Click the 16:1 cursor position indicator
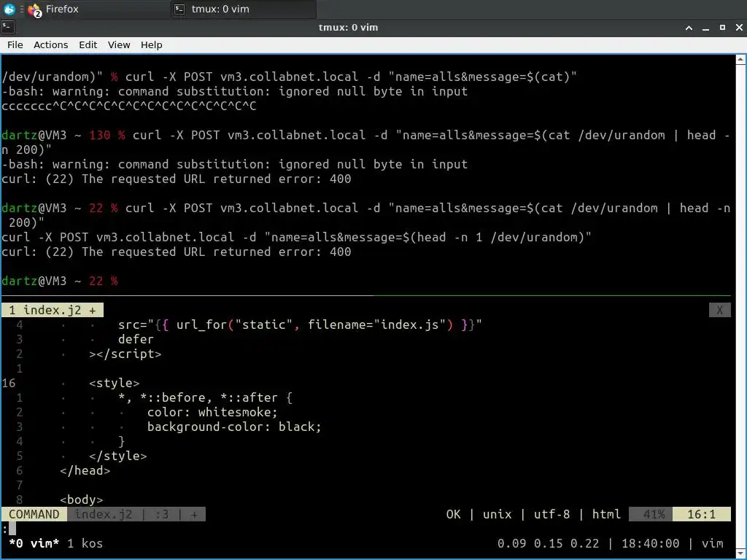Image resolution: width=747 pixels, height=560 pixels. [x=701, y=514]
